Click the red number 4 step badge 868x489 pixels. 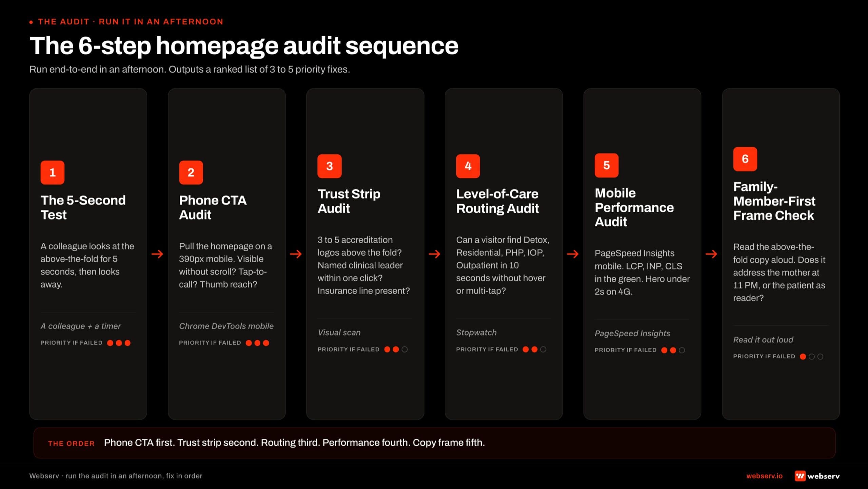pyautogui.click(x=468, y=166)
